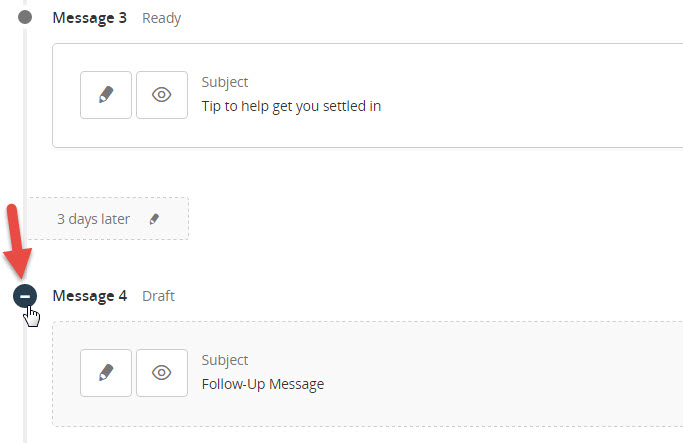683x443 pixels.
Task: Select the "Message 3" heading
Action: click(x=89, y=18)
